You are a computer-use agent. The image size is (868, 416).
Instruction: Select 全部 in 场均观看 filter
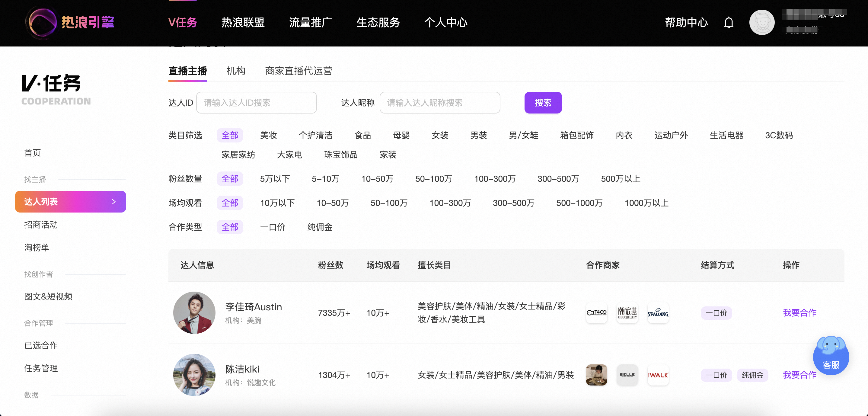click(x=229, y=203)
